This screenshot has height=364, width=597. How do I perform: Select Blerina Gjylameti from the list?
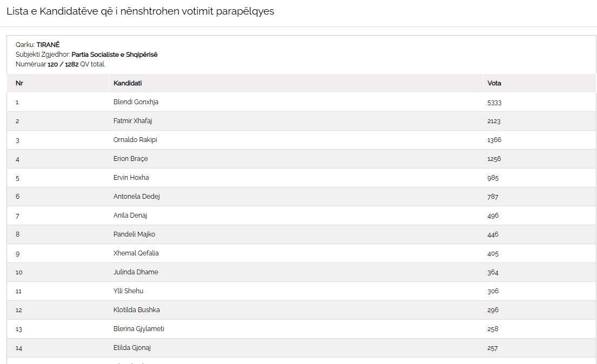click(x=139, y=329)
